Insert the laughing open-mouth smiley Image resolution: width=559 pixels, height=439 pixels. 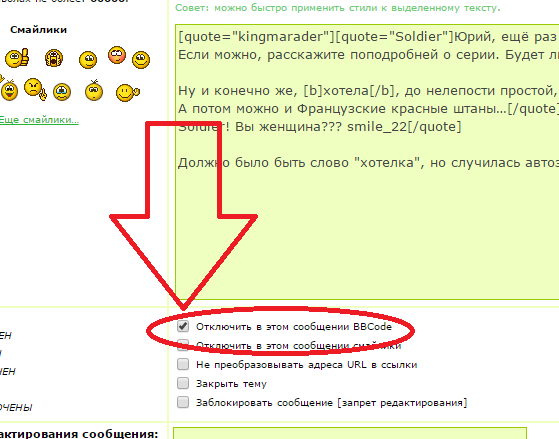pyautogui.click(x=9, y=90)
